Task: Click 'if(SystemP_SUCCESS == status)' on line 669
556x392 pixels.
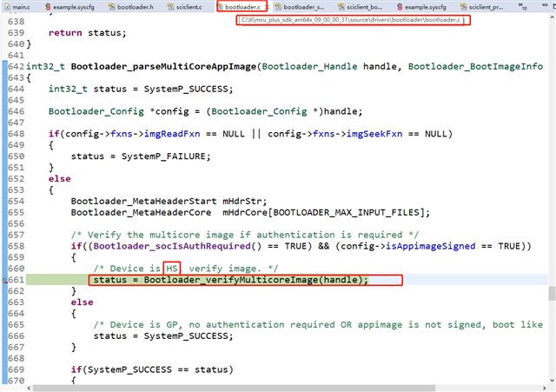Action: coord(152,369)
